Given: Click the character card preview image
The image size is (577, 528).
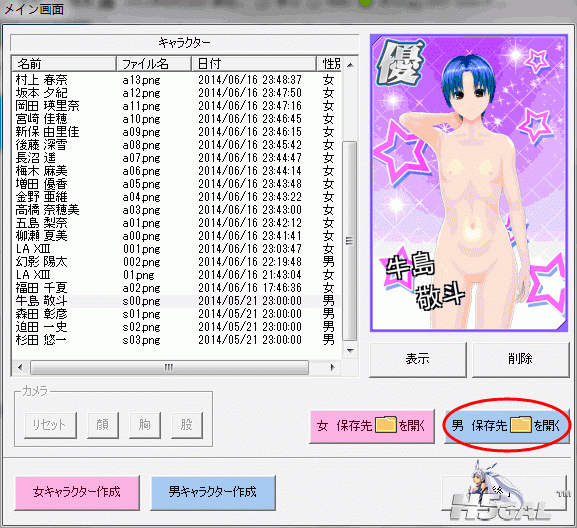Looking at the screenshot, I should (x=469, y=183).
